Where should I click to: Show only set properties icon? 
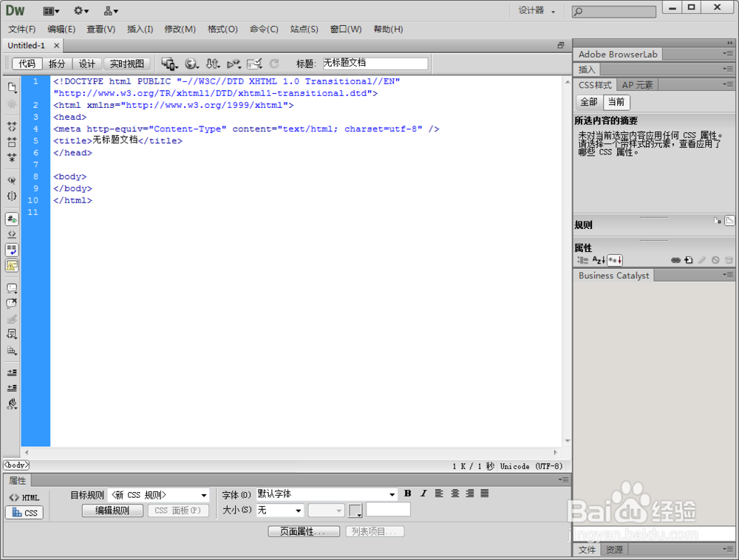pyautogui.click(x=615, y=260)
